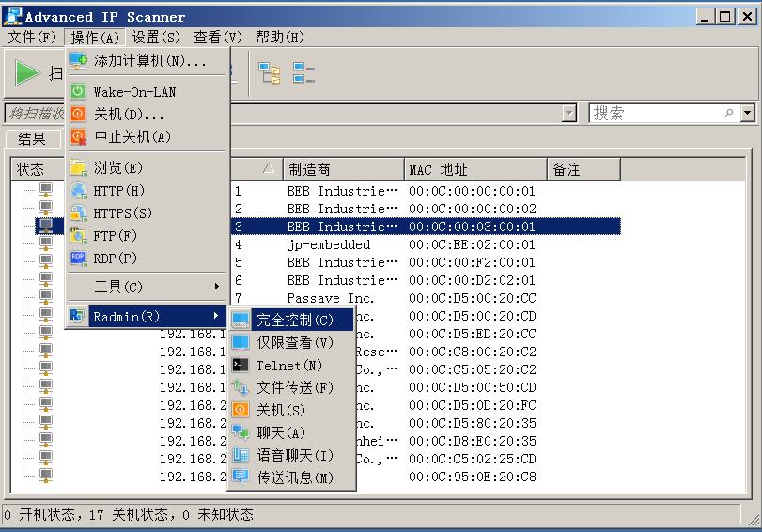Switch to the 结果 tab
Image resolution: width=762 pixels, height=532 pixels.
point(33,139)
